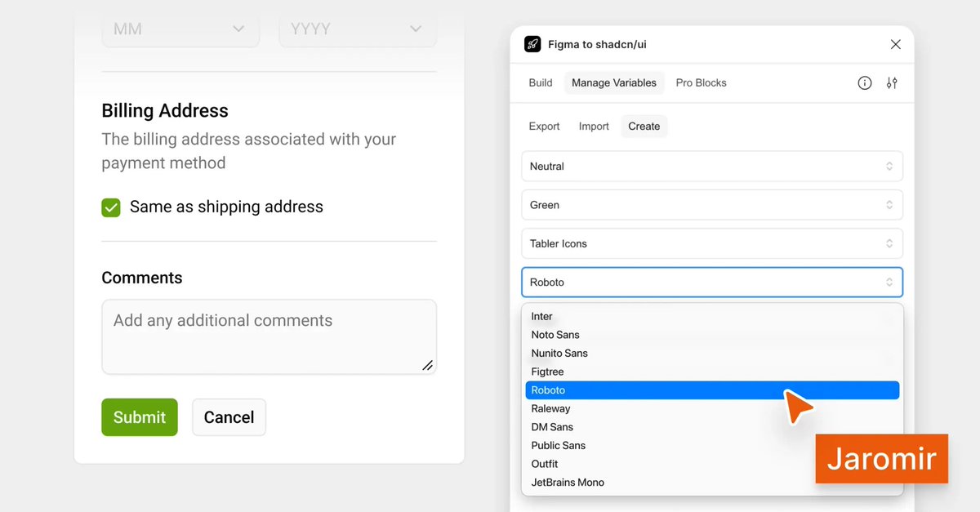This screenshot has height=512, width=980.
Task: Click into the Comments text area
Action: [x=269, y=336]
